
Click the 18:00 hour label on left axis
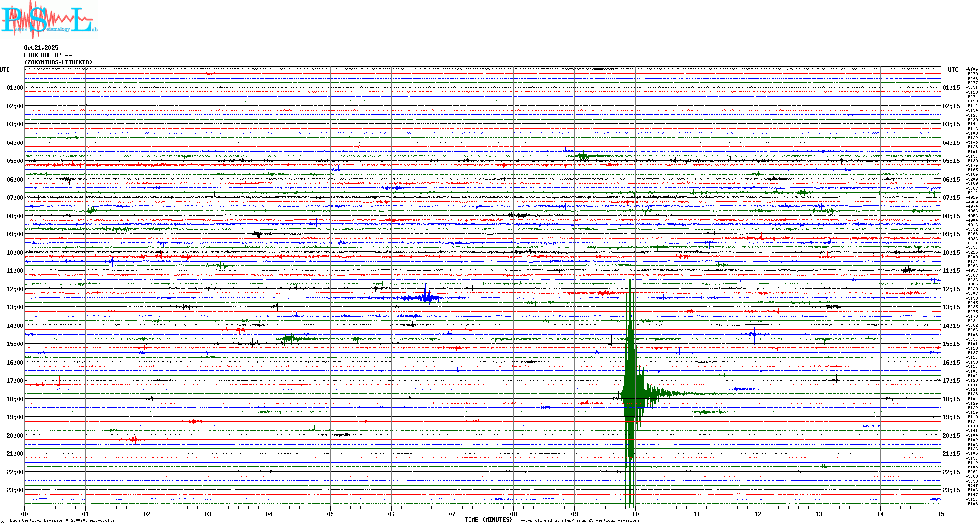tap(15, 399)
